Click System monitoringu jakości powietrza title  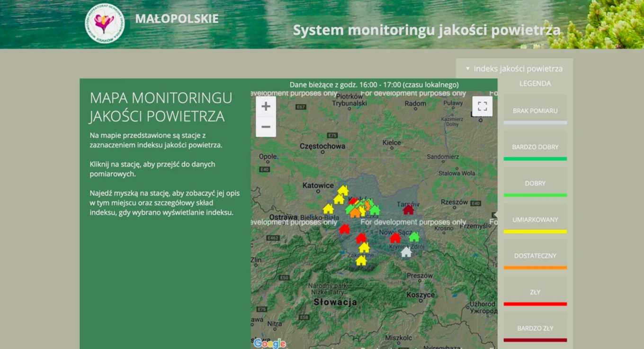pyautogui.click(x=427, y=30)
